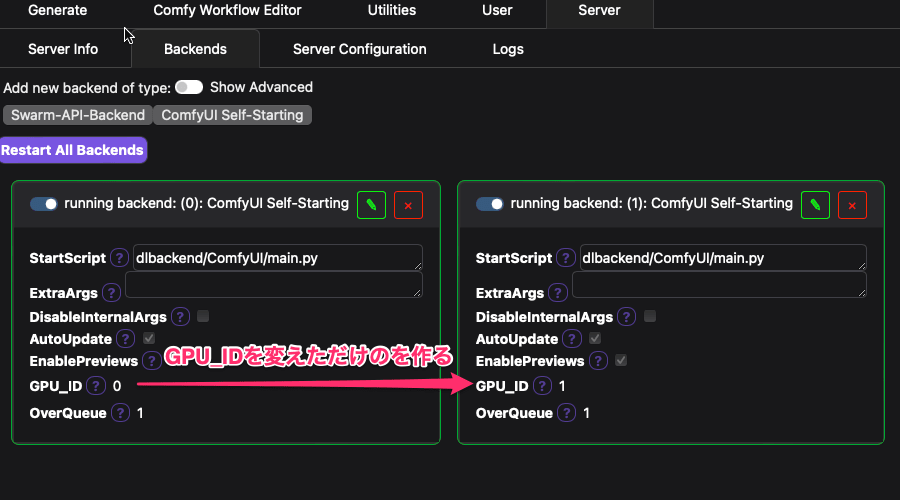Screen dimensions: 900x500
Task: Open EnablePreviews help icon in backend (0)
Action: 152,361
